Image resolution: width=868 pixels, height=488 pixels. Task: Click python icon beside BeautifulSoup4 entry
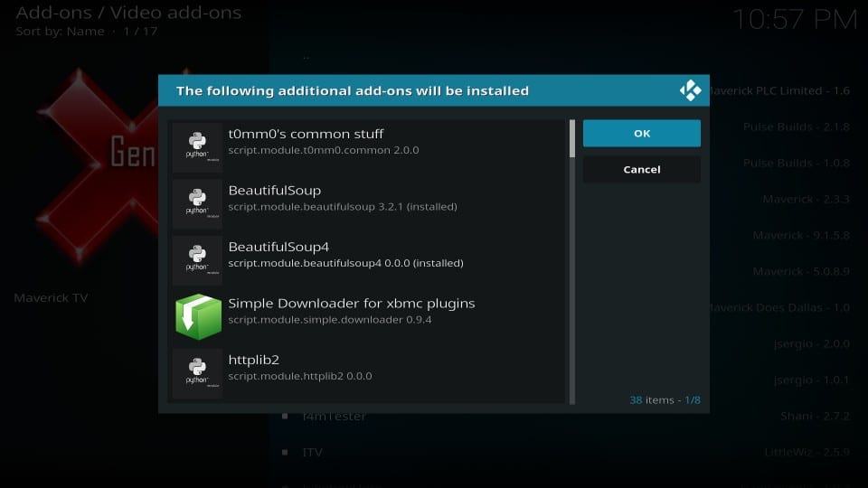click(x=198, y=260)
